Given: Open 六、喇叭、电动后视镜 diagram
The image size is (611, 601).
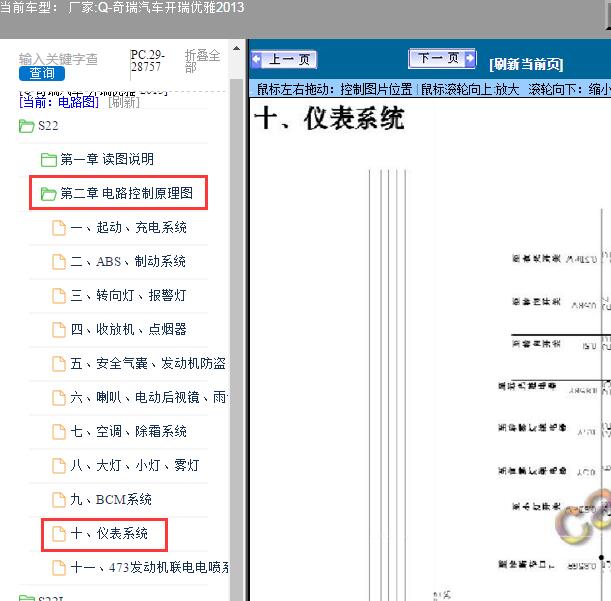Looking at the screenshot, I should coord(150,397).
